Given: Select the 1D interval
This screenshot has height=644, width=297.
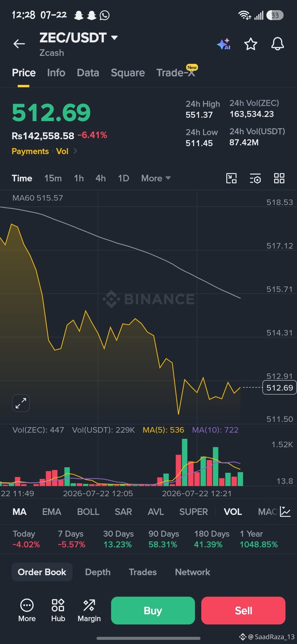Looking at the screenshot, I should [x=123, y=178].
